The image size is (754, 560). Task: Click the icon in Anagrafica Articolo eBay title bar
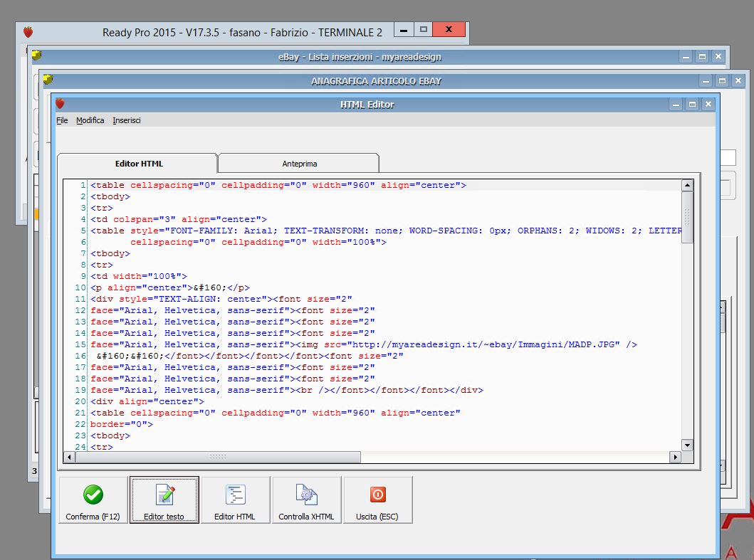(x=48, y=80)
